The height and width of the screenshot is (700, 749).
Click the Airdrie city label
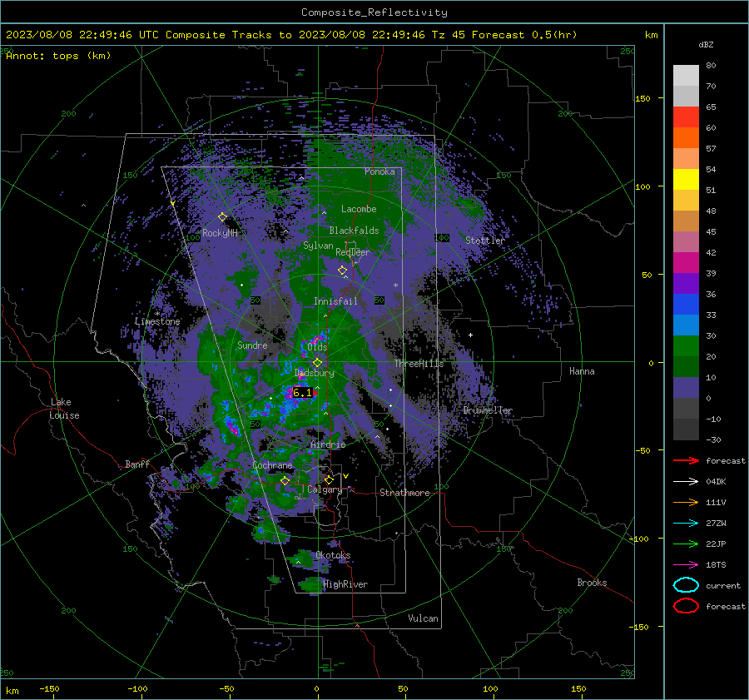[x=328, y=444]
